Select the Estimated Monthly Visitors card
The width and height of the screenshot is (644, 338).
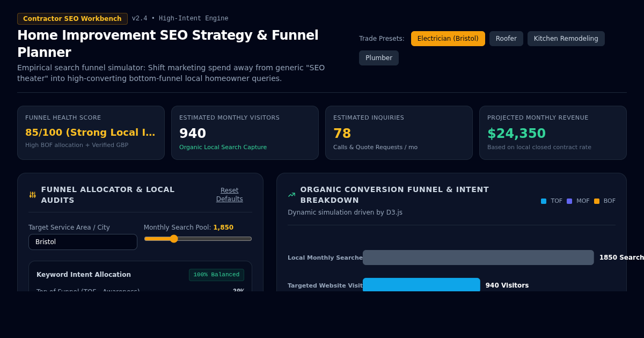(x=245, y=133)
